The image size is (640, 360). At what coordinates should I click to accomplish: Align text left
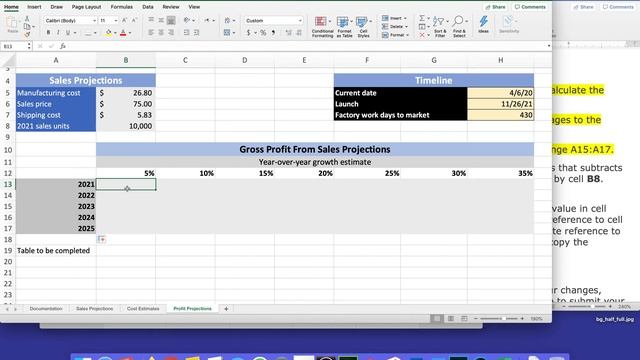point(151,33)
